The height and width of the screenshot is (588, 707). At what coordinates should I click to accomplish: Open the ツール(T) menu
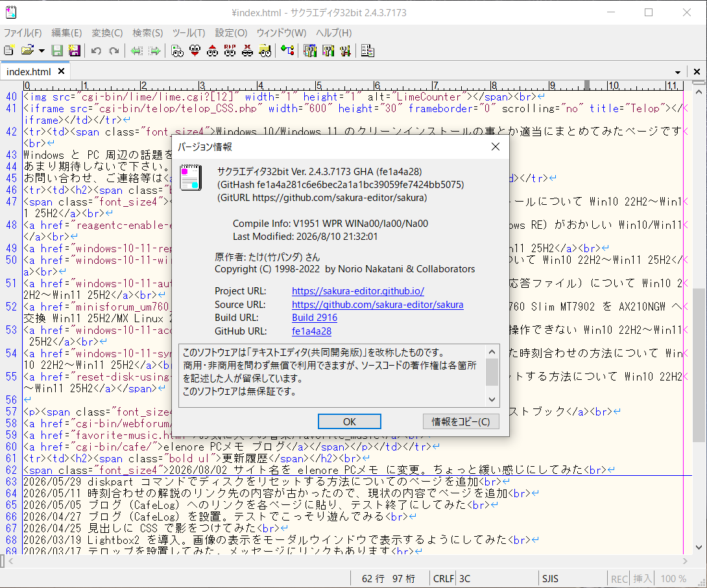tap(189, 33)
